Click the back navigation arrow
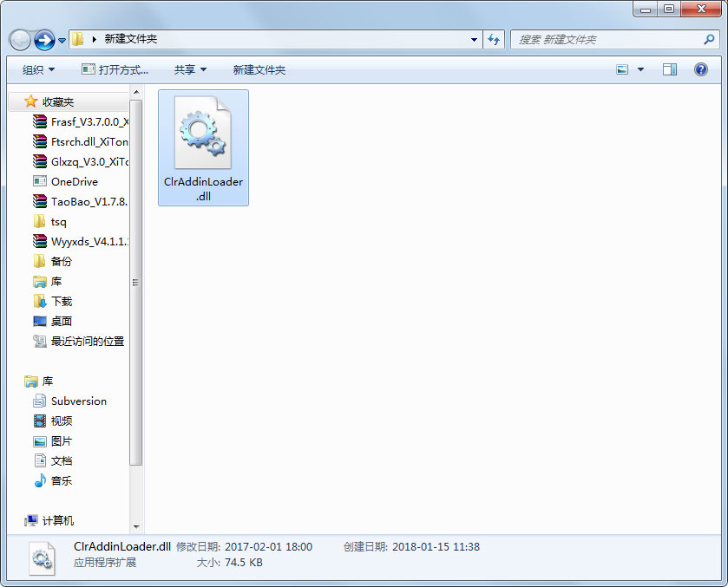 tap(19, 39)
